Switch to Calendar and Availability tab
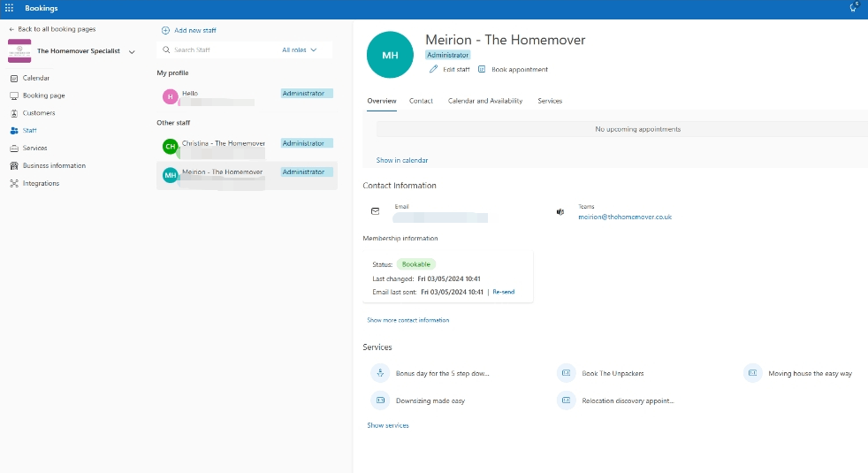 point(485,101)
